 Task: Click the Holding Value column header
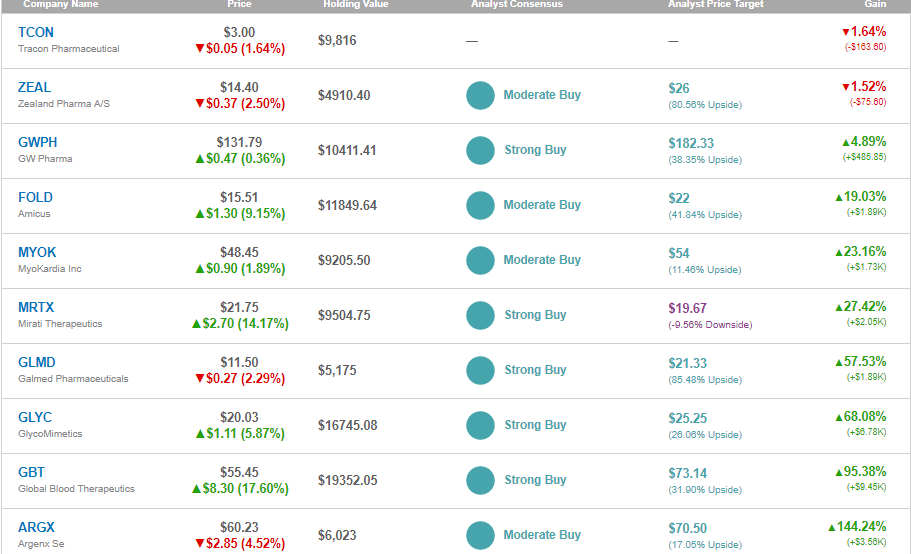355,5
